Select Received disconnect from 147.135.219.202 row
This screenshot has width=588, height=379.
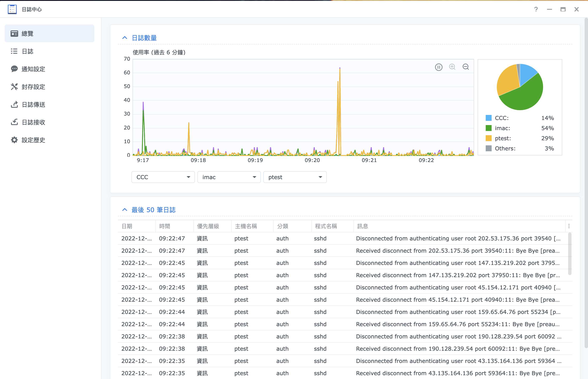click(345, 275)
